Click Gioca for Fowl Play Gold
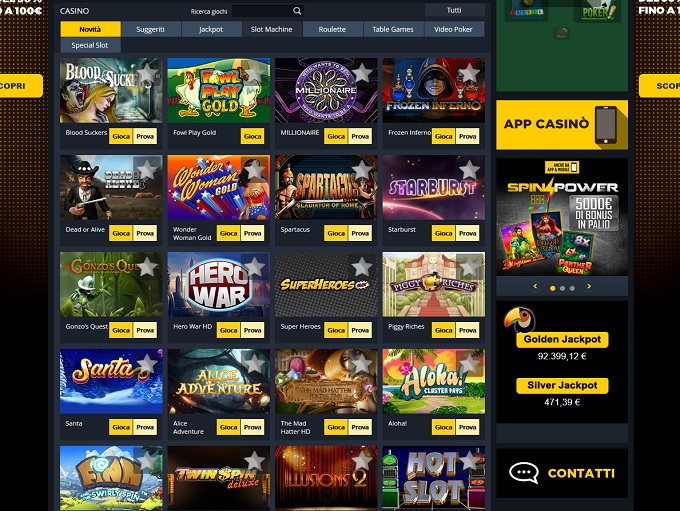The image size is (680, 511). (252, 136)
